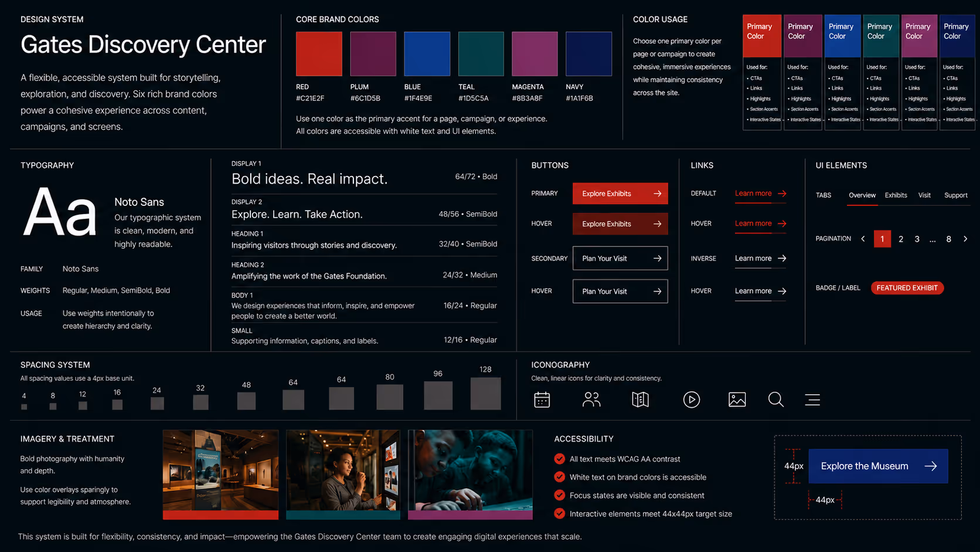Select pagination page 3
The image size is (980, 552).
pyautogui.click(x=917, y=239)
